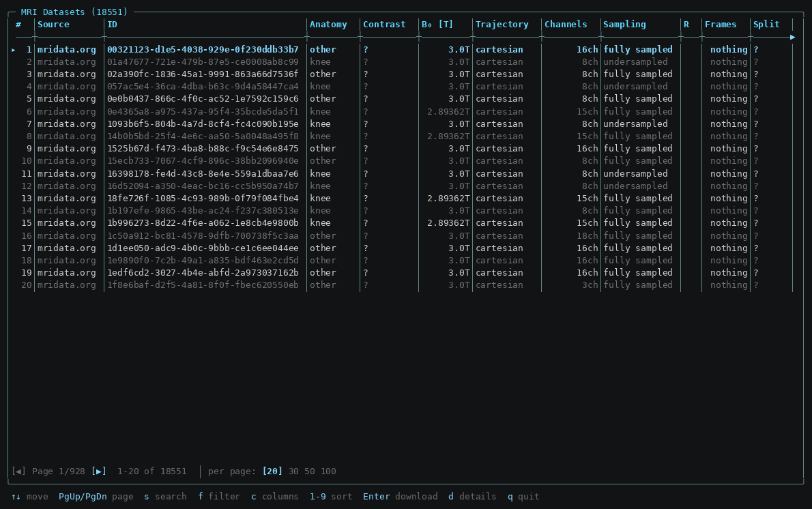Click the 'mridata.org' source in row 13
812x509 pixels.
pyautogui.click(x=67, y=199)
